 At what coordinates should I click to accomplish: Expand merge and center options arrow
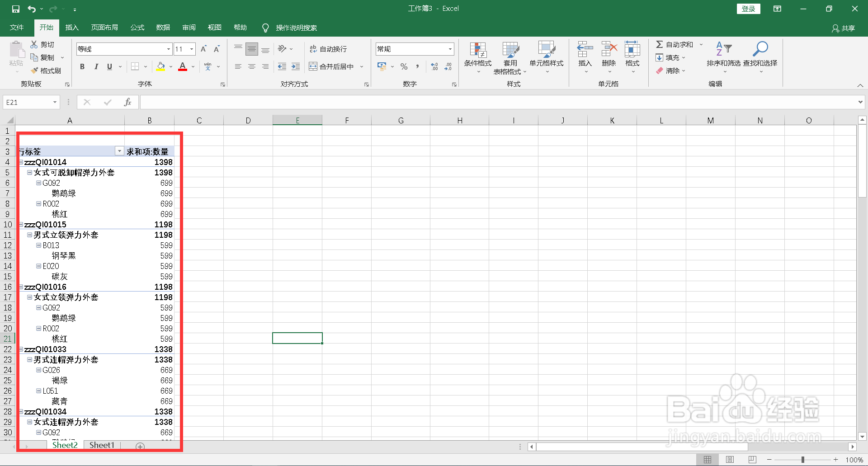point(362,66)
